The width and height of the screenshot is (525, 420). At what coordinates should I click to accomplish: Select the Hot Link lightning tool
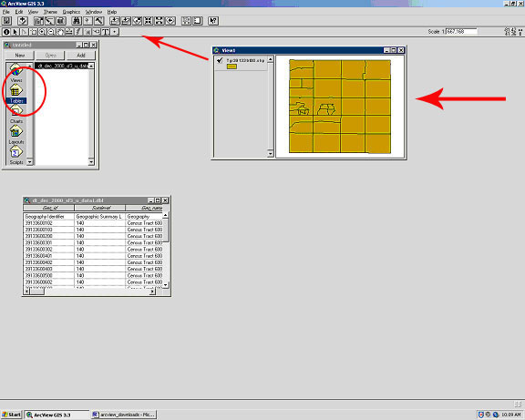[78, 32]
